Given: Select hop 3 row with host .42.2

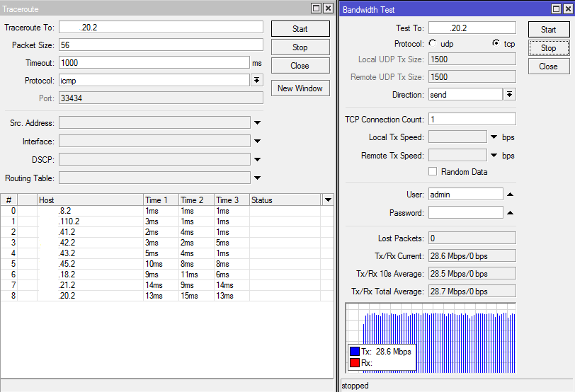Looking at the screenshot, I should point(167,243).
